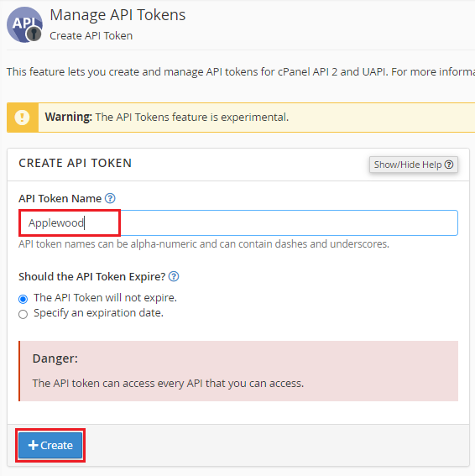Open help icon beside Token Expire question
This screenshot has width=475, height=476.
pyautogui.click(x=174, y=276)
